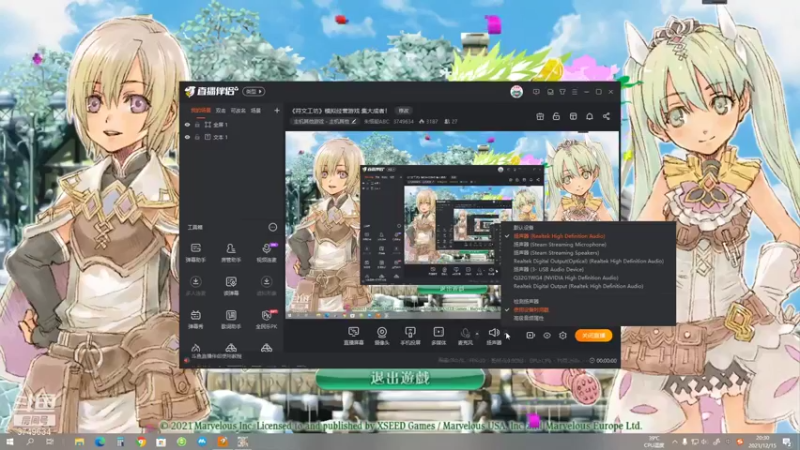Choose detect speaker menu entry
This screenshot has width=800, height=450.
(526, 302)
